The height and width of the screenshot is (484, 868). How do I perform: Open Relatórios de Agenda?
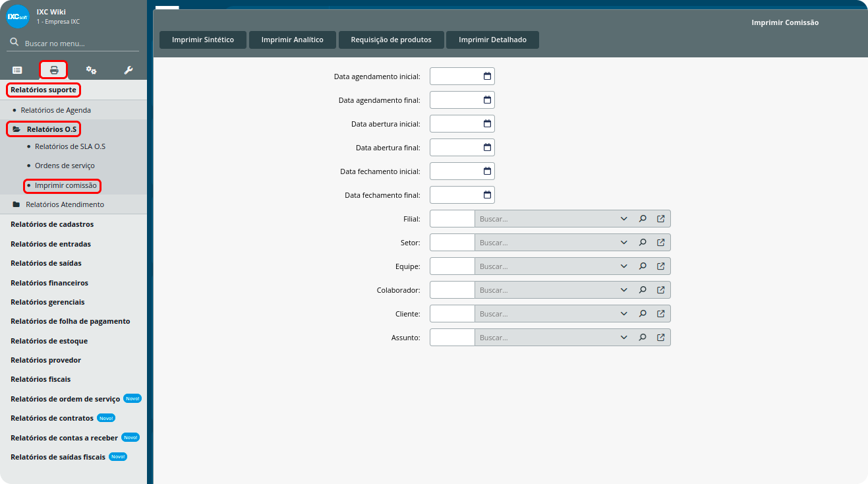click(x=55, y=110)
